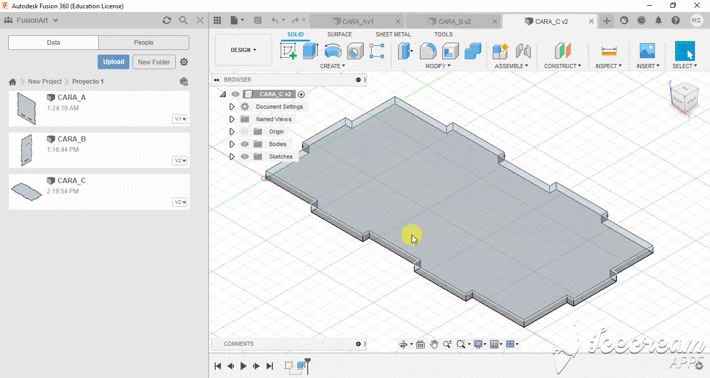Image resolution: width=710 pixels, height=378 pixels.
Task: Go to home in data panel breadcrumb
Action: [12, 81]
